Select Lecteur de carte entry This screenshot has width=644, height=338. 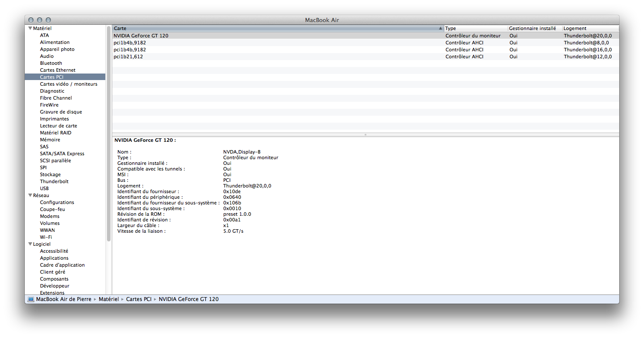pyautogui.click(x=59, y=126)
